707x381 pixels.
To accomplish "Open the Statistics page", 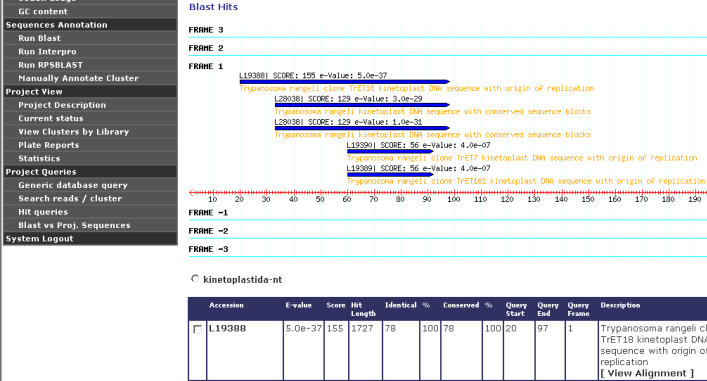I will tap(39, 159).
